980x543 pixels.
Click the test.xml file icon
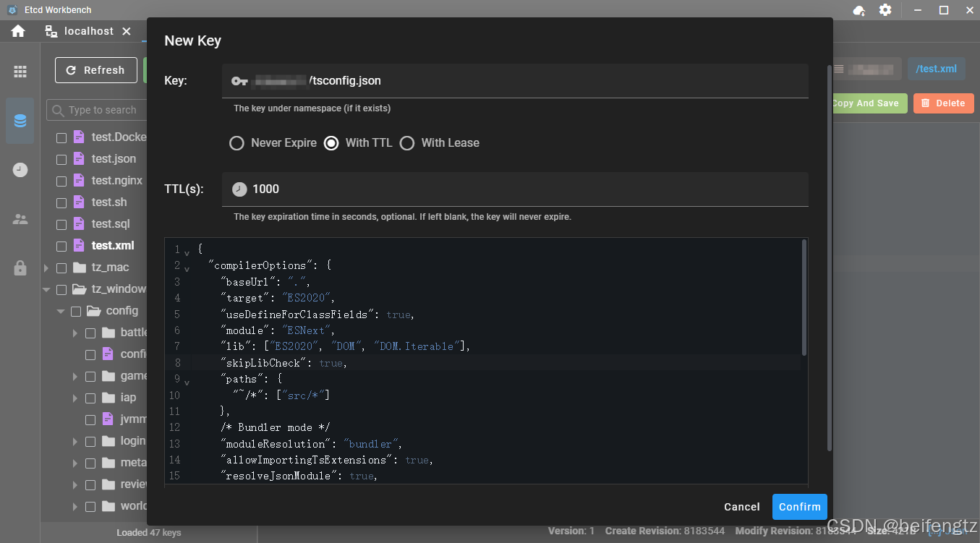coord(79,245)
